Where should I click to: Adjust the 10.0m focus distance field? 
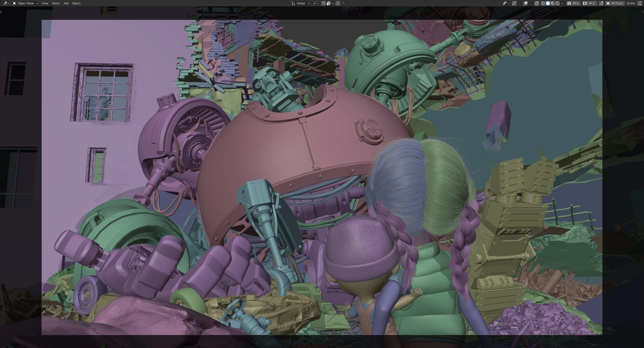[631, 3]
